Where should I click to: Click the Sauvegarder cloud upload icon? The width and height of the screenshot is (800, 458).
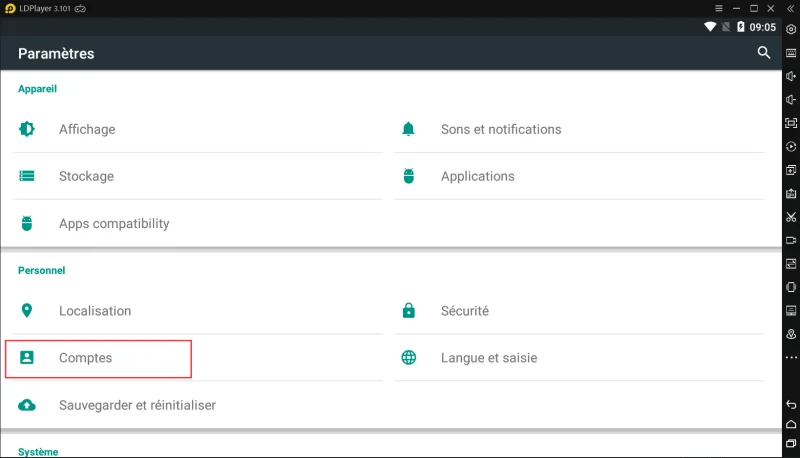coord(27,405)
